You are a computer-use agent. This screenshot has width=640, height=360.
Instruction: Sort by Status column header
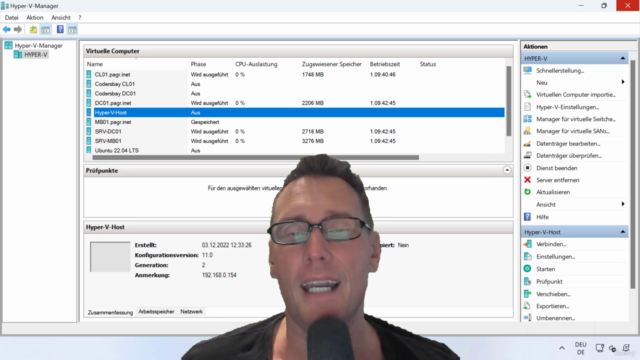[428, 64]
